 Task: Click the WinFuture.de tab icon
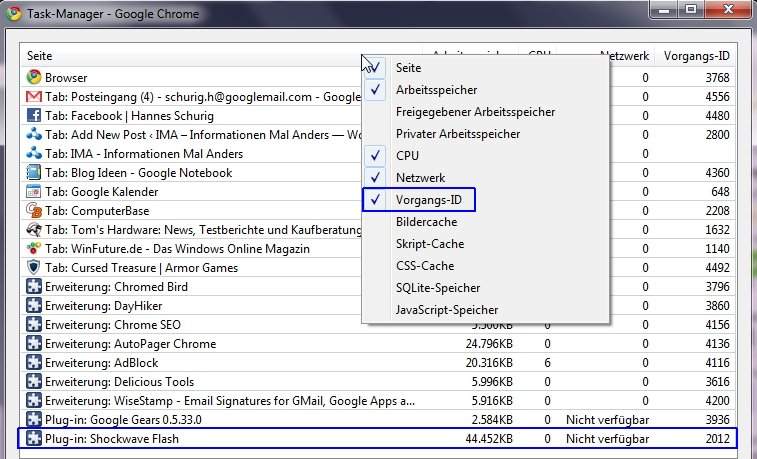point(34,249)
